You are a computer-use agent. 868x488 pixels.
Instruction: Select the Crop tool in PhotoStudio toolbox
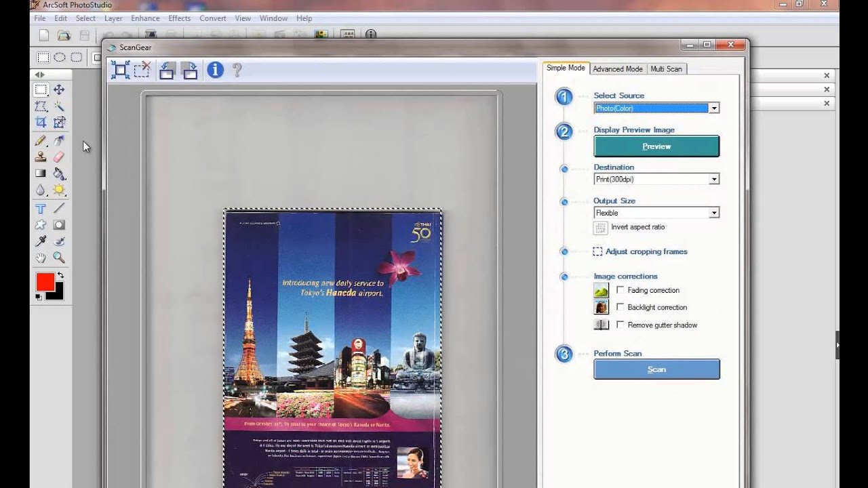coord(41,123)
